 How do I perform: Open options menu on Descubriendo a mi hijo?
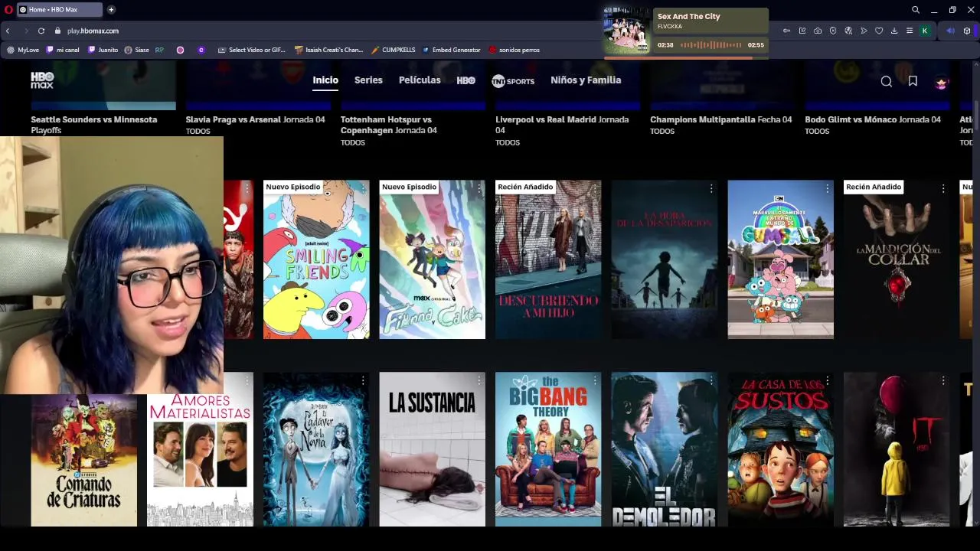click(595, 188)
